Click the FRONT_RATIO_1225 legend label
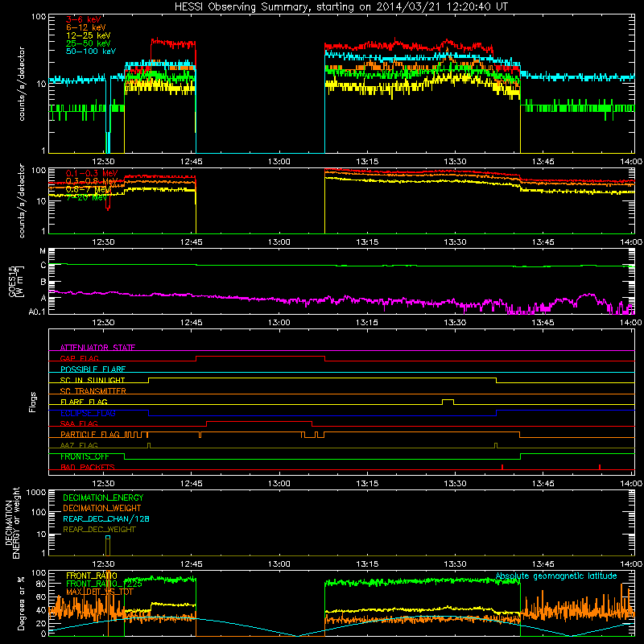Image resolution: width=644 pixels, height=644 pixels. [x=104, y=584]
